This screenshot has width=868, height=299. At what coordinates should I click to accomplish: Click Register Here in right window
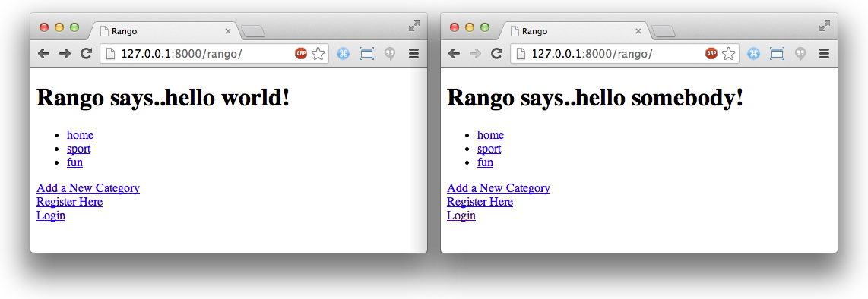point(480,202)
